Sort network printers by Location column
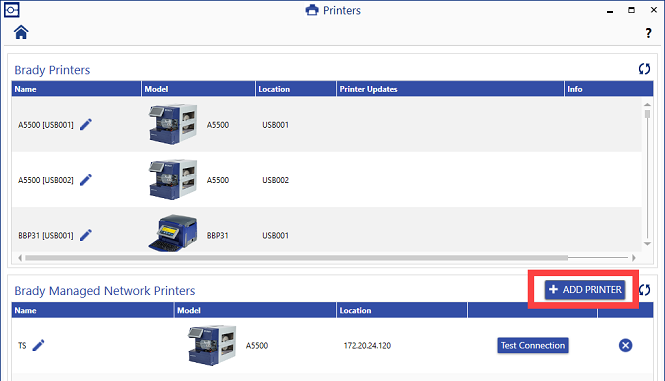This screenshot has height=381, width=665. tap(402, 310)
